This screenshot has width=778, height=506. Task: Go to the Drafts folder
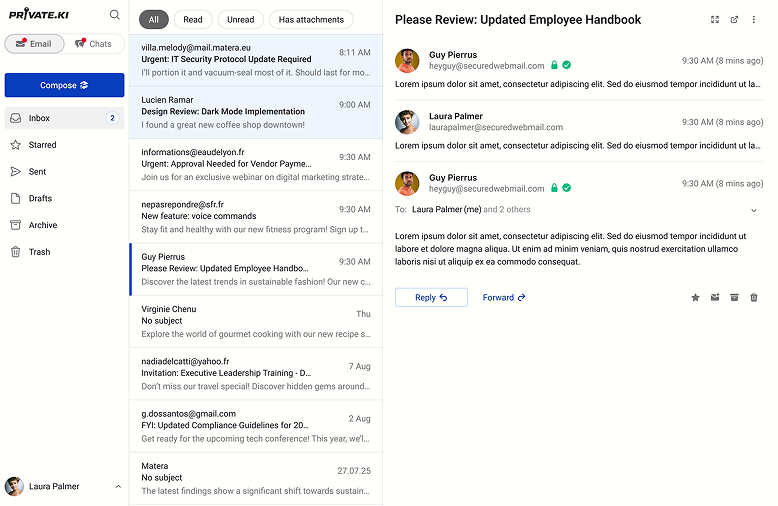40,198
